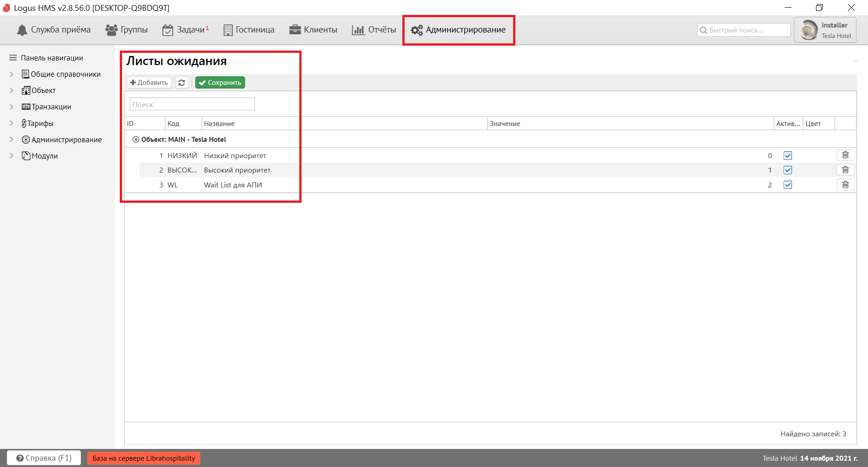Click the Добавить button
Image resolution: width=868 pixels, height=467 pixels.
click(149, 83)
